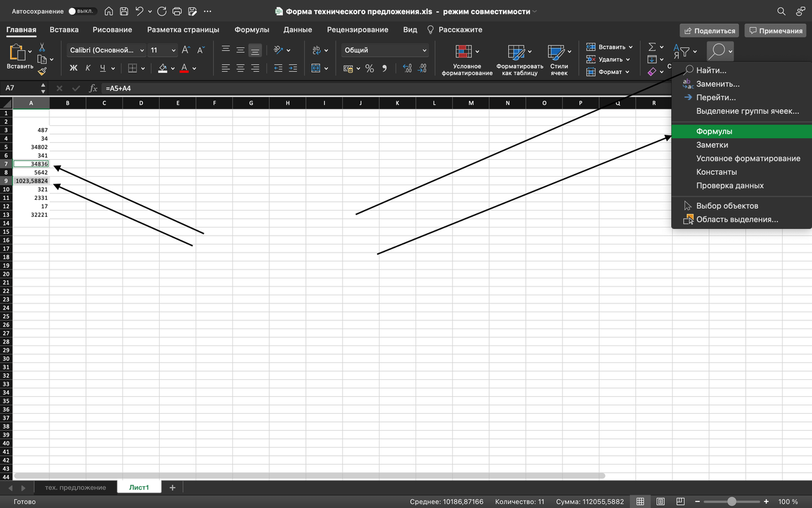Toggle the Autosave switch
The height and width of the screenshot is (508, 812).
(x=83, y=12)
